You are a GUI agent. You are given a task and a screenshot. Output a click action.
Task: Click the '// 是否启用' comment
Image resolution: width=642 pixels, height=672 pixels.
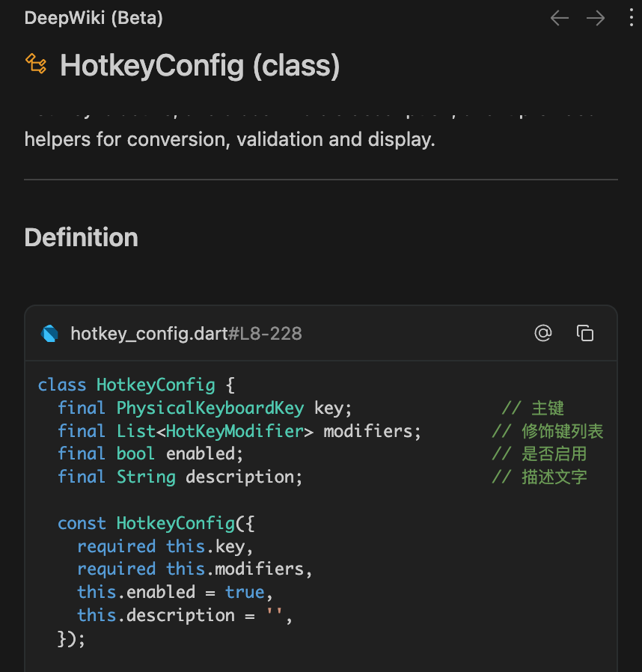539,453
